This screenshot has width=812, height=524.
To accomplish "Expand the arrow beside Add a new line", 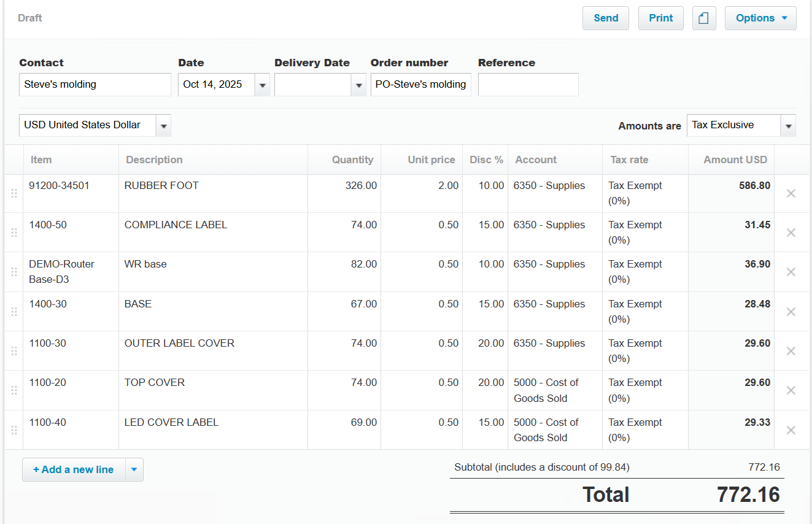I will pos(134,470).
